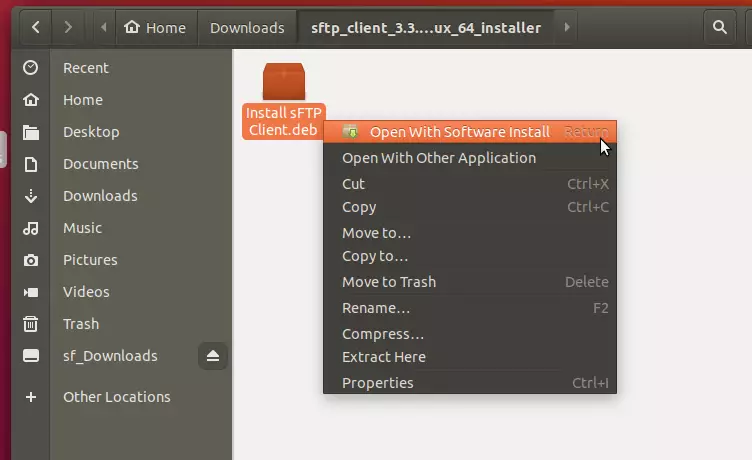
Task: Click the Software Install icon in context menu
Action: (x=351, y=131)
